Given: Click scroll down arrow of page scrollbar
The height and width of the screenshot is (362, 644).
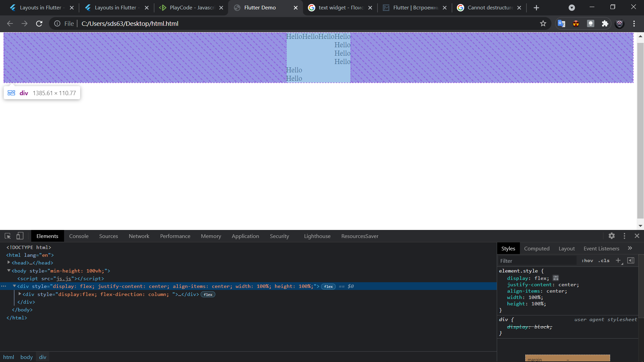Looking at the screenshot, I should click(x=640, y=226).
